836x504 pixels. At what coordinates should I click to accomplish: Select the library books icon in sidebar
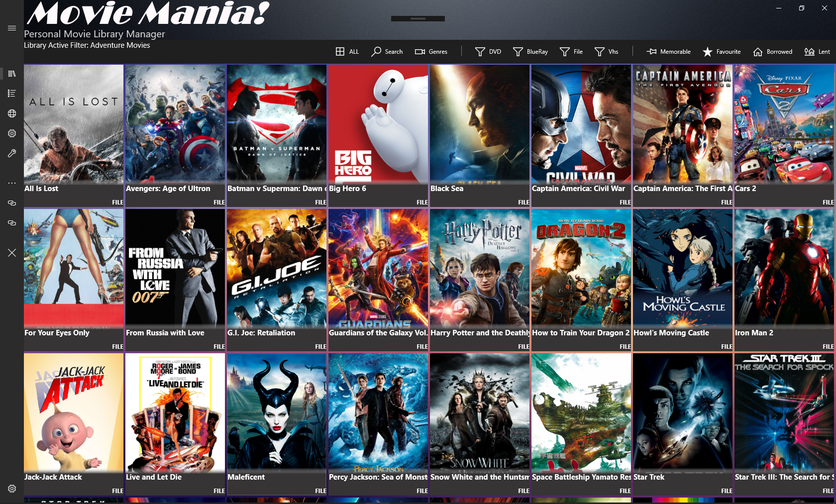tap(12, 74)
